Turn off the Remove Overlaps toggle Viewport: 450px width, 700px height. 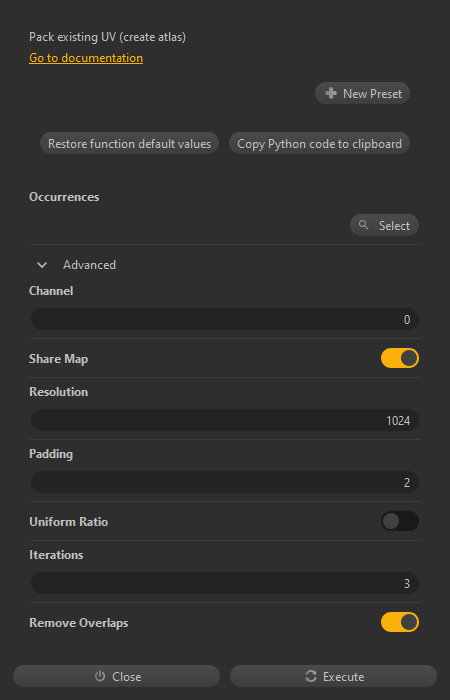tap(400, 622)
